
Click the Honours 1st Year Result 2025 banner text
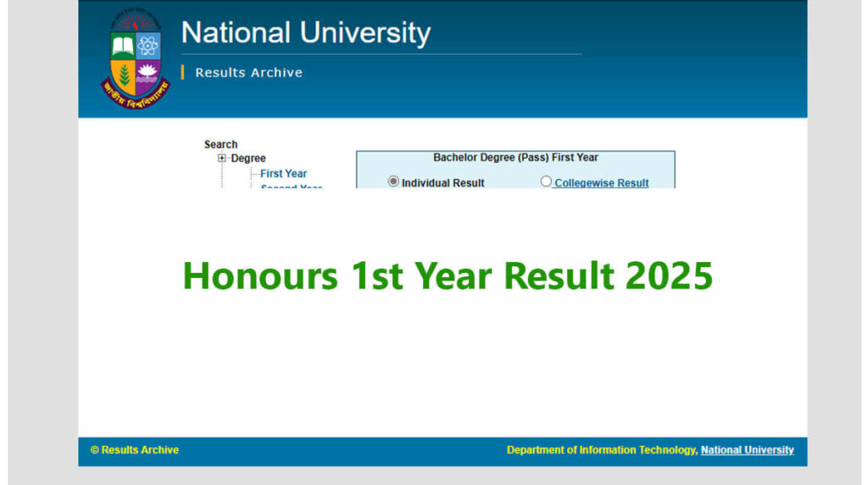pyautogui.click(x=448, y=276)
